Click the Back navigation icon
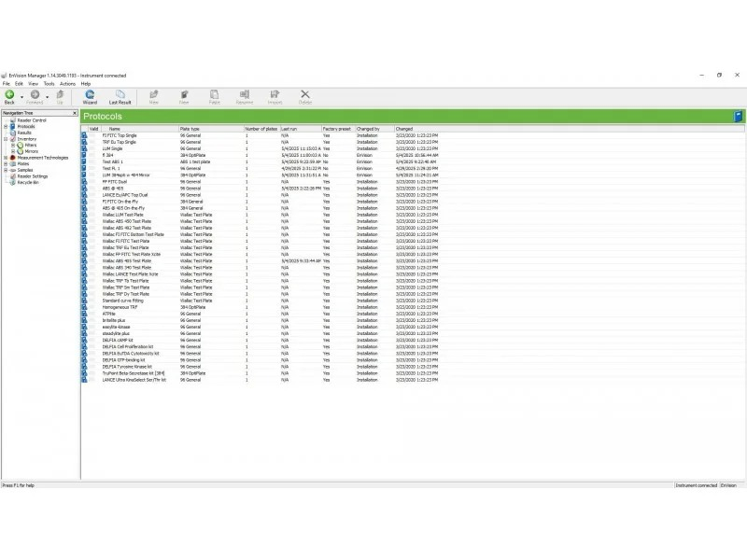The width and height of the screenshot is (747, 560). click(x=9, y=94)
